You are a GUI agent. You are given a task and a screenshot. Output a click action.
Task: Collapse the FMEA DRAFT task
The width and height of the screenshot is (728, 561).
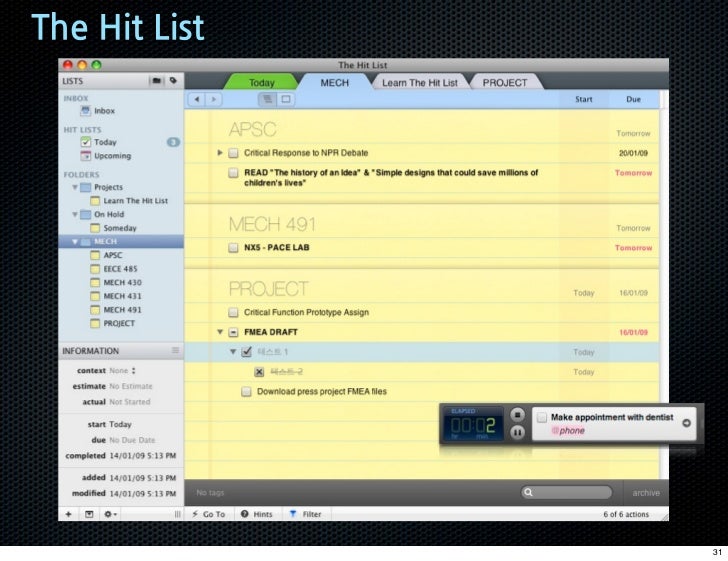[x=220, y=332]
